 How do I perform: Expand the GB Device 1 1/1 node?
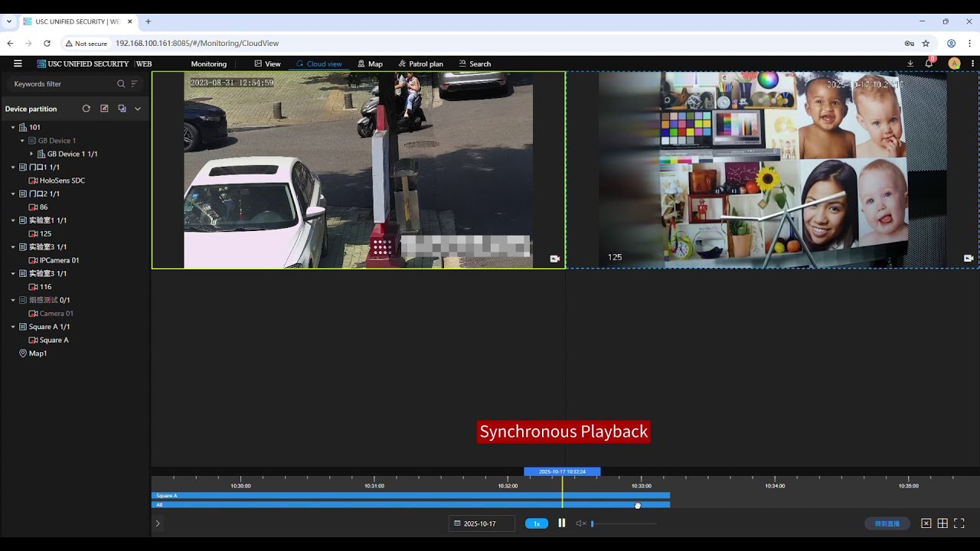(x=31, y=154)
